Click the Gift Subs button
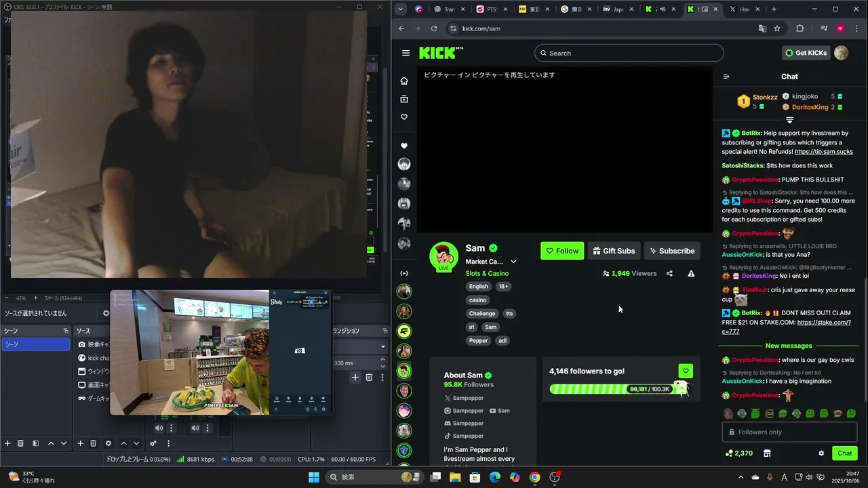This screenshot has width=868, height=488. pyautogui.click(x=614, y=251)
